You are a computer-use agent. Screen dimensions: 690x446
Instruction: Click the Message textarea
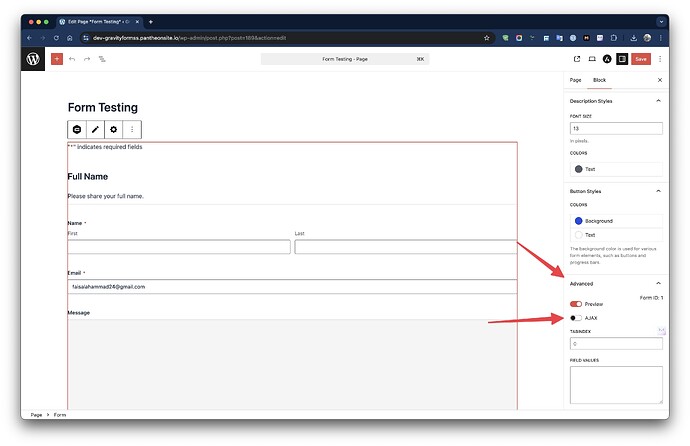pyautogui.click(x=292, y=364)
